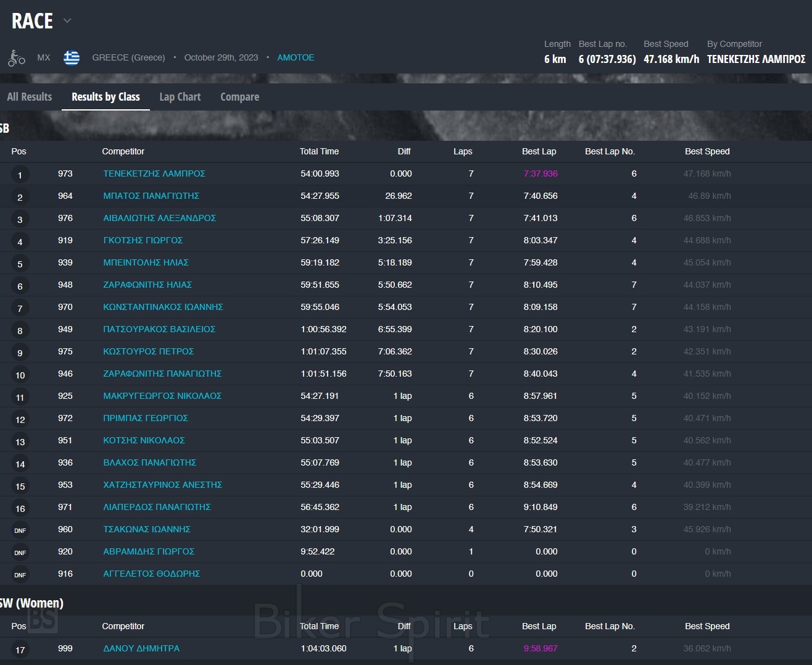Expand the RACE title dropdown chevron
The height and width of the screenshot is (665, 812).
click(67, 21)
